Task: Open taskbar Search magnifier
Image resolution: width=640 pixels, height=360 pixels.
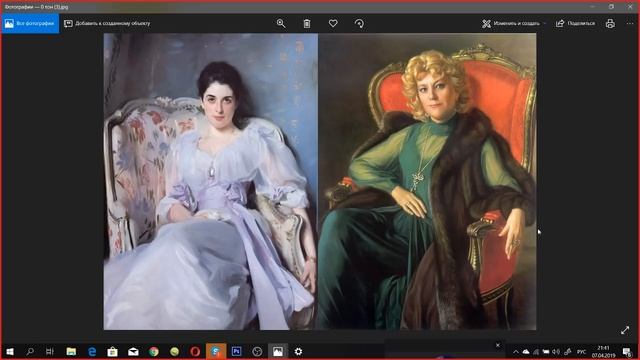Action: click(30, 351)
